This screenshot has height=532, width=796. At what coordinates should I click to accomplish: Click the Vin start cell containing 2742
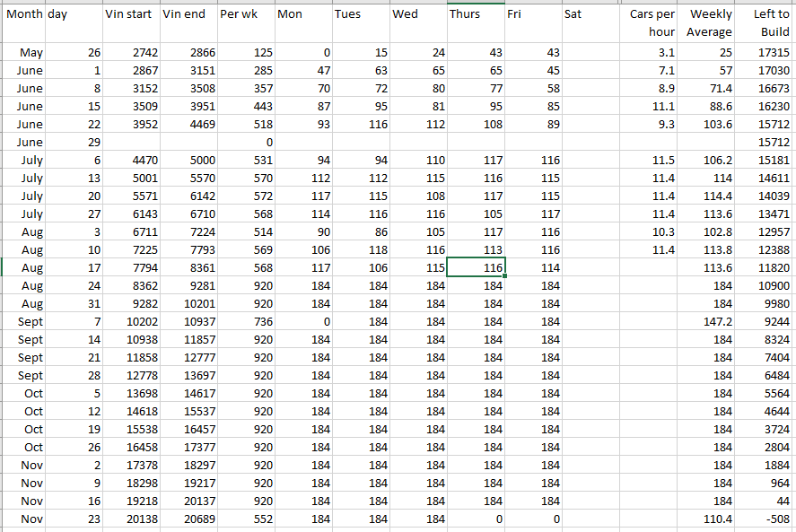(x=131, y=53)
